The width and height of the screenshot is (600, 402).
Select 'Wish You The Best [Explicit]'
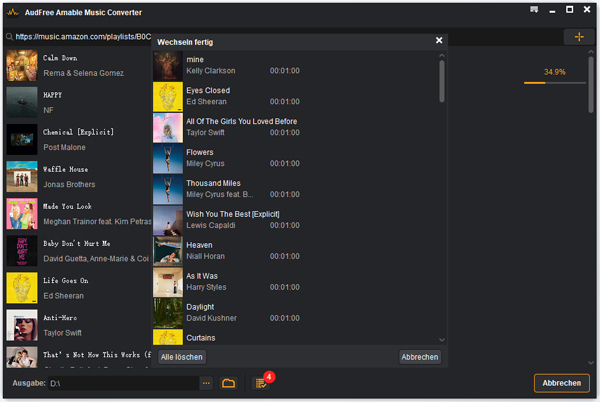point(233,214)
